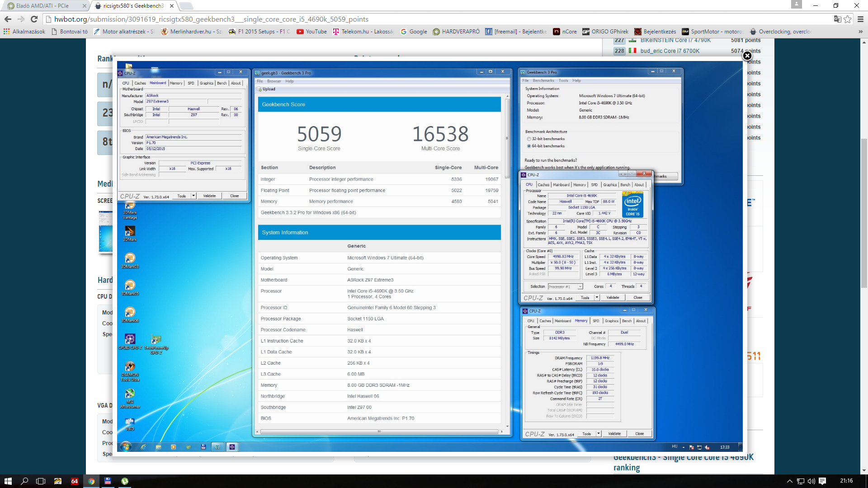
Task: Select SPD tab in CPU-Z memory window
Action: 596,321
